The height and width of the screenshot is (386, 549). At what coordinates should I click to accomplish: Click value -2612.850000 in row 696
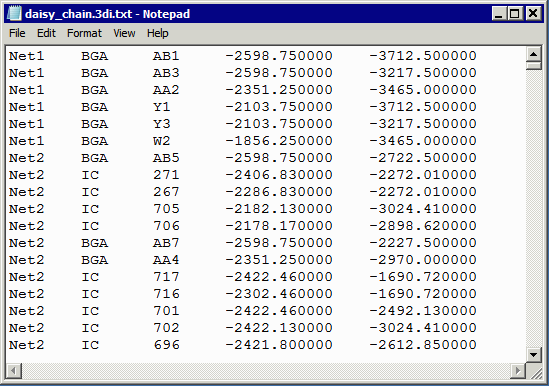tap(423, 345)
